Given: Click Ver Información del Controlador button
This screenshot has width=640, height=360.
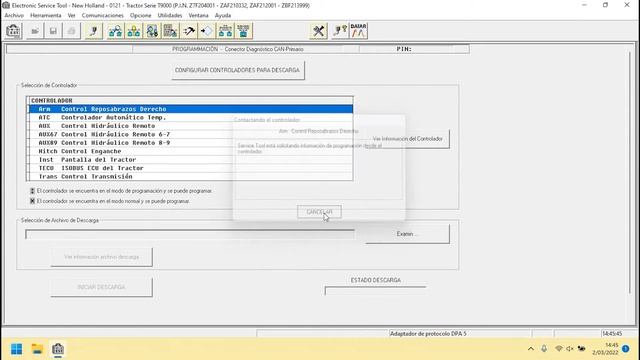Looking at the screenshot, I should (407, 139).
